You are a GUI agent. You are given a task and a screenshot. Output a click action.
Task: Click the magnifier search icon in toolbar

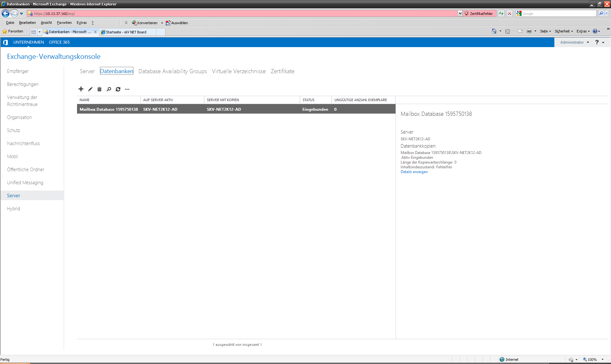109,89
